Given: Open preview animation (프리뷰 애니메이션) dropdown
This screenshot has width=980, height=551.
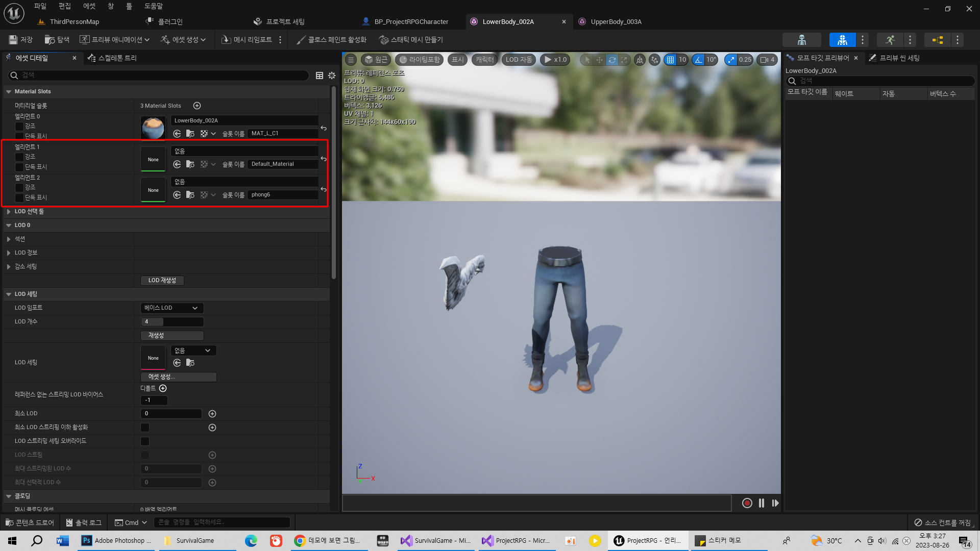Looking at the screenshot, I should (115, 40).
